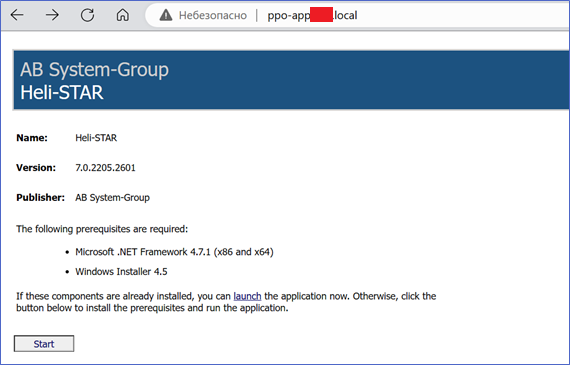This screenshot has height=365, width=570.
Task: Click 'The following prerequisites are required' text
Action: pyautogui.click(x=102, y=229)
